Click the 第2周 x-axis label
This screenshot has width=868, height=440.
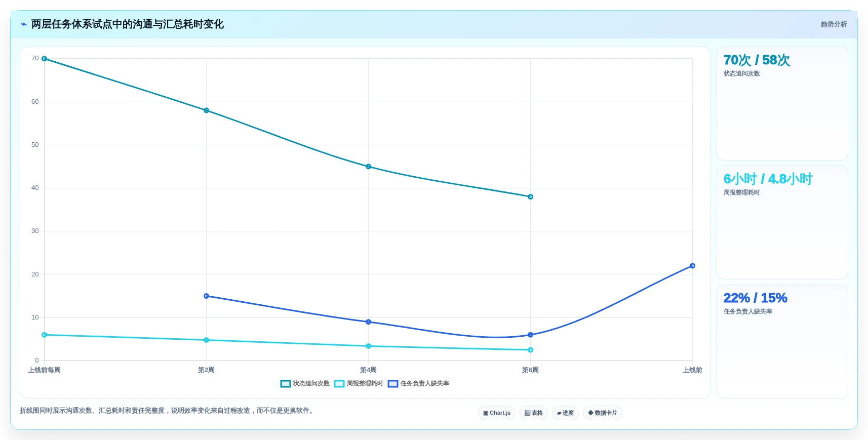206,370
